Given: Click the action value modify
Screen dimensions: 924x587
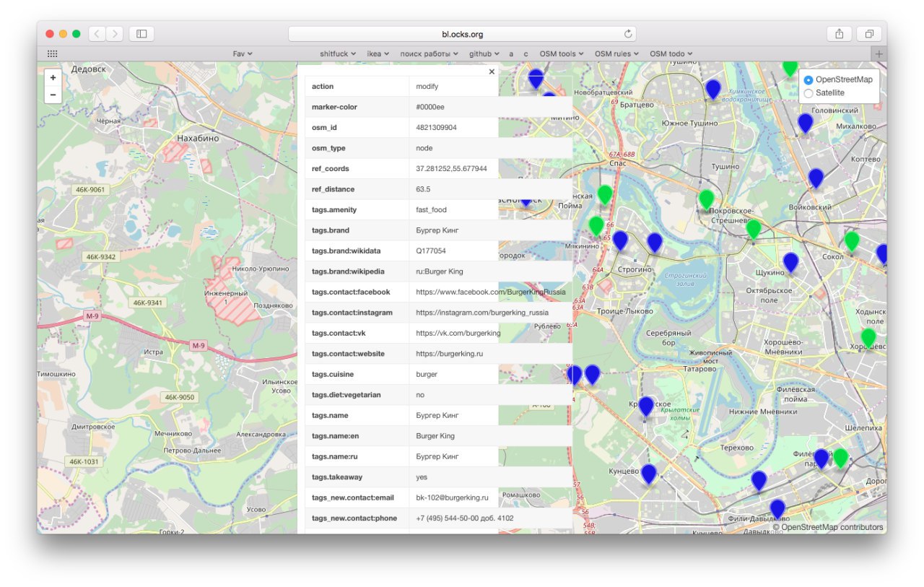Looking at the screenshot, I should coord(427,87).
